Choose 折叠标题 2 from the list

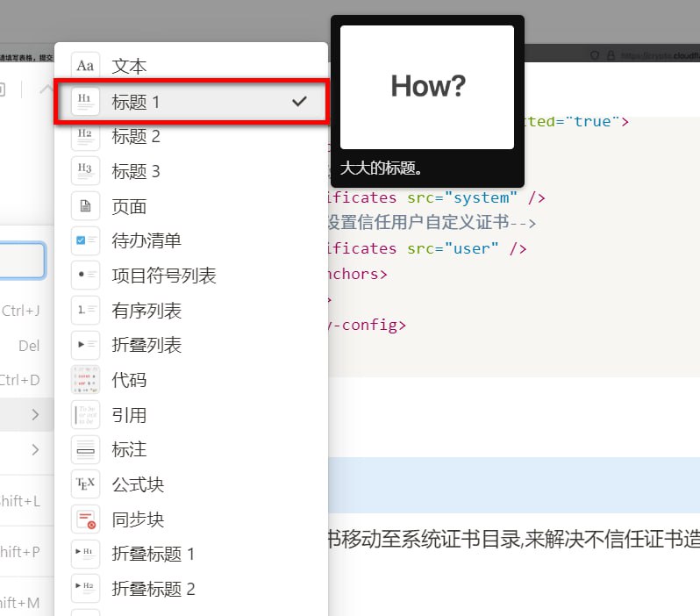point(153,589)
